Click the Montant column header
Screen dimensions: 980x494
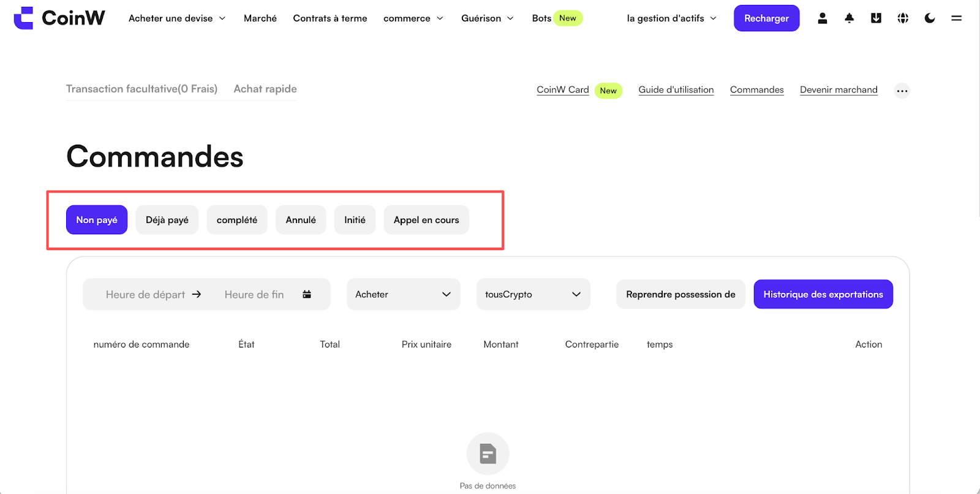pyautogui.click(x=501, y=344)
